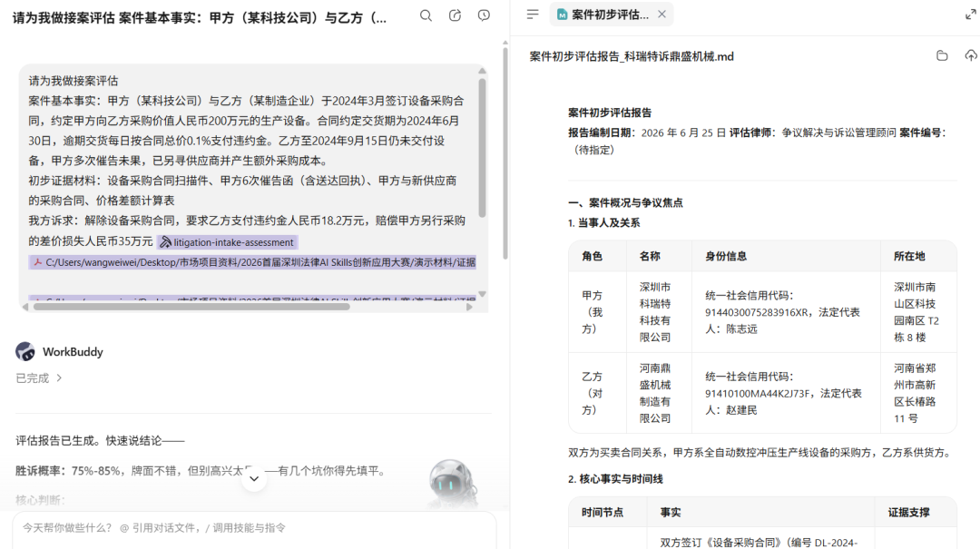This screenshot has height=549, width=980.
Task: Select the 案件初步评估报告 heading
Action: [x=610, y=113]
